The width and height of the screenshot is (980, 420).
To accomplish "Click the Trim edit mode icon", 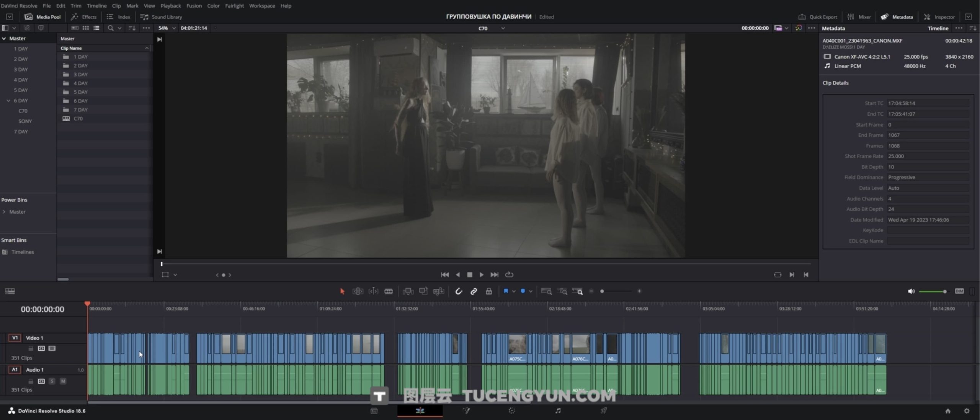I will coord(358,291).
